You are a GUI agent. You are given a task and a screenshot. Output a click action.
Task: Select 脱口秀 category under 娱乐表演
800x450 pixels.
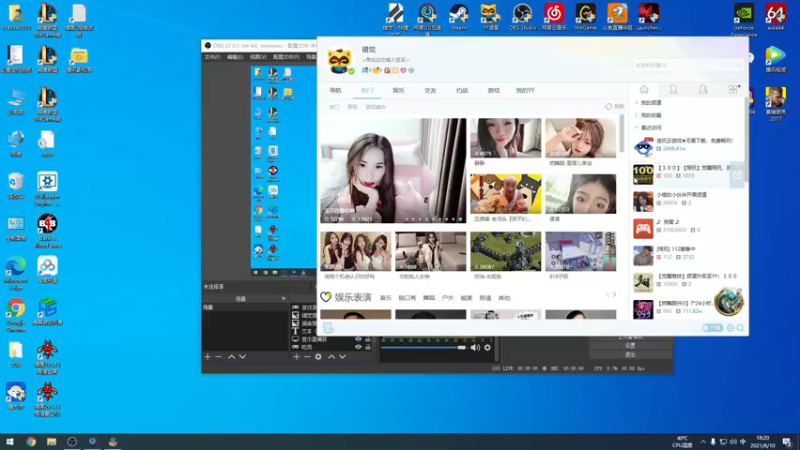pyautogui.click(x=407, y=298)
